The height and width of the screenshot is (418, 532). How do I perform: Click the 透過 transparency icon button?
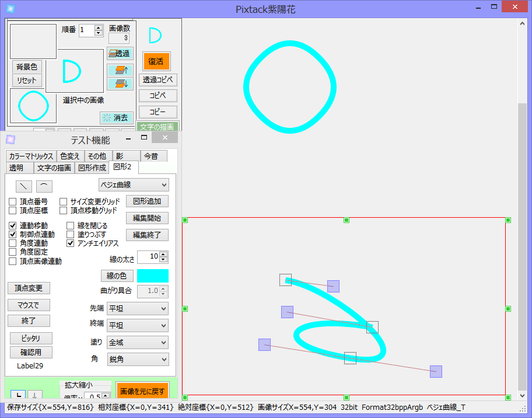click(120, 53)
